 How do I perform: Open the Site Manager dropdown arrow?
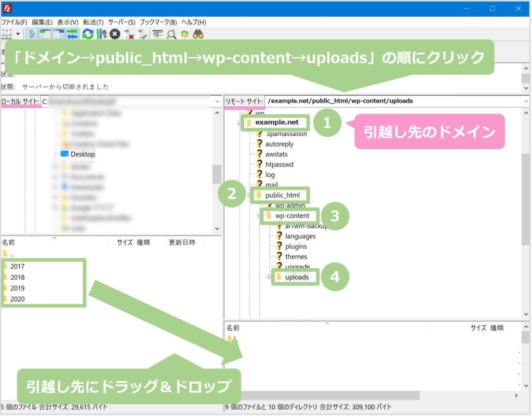18,34
